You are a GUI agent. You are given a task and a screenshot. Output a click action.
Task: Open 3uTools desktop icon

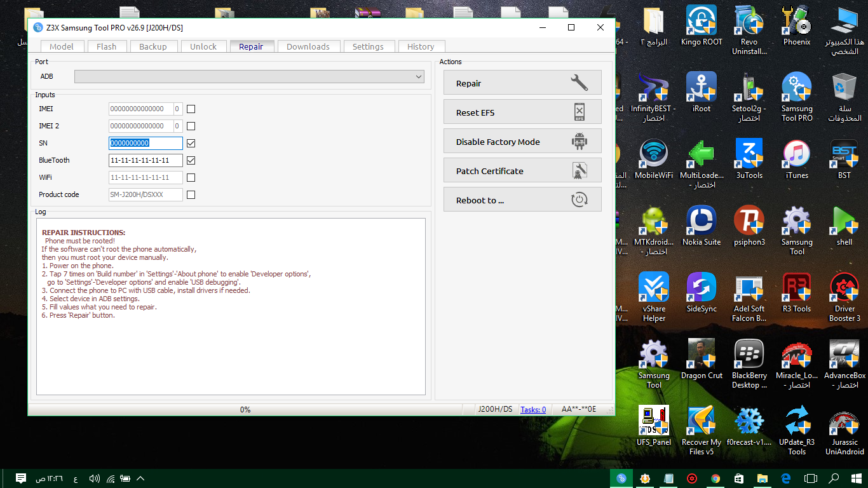click(749, 159)
